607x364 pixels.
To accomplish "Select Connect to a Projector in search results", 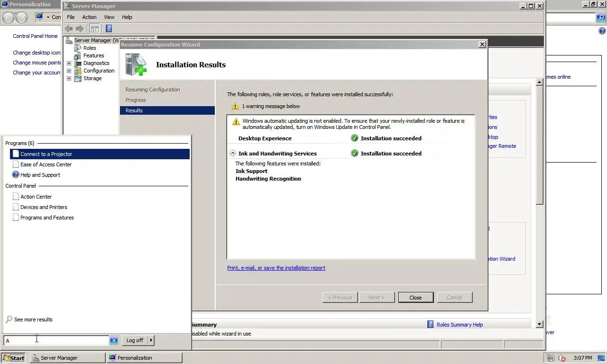I will 100,154.
